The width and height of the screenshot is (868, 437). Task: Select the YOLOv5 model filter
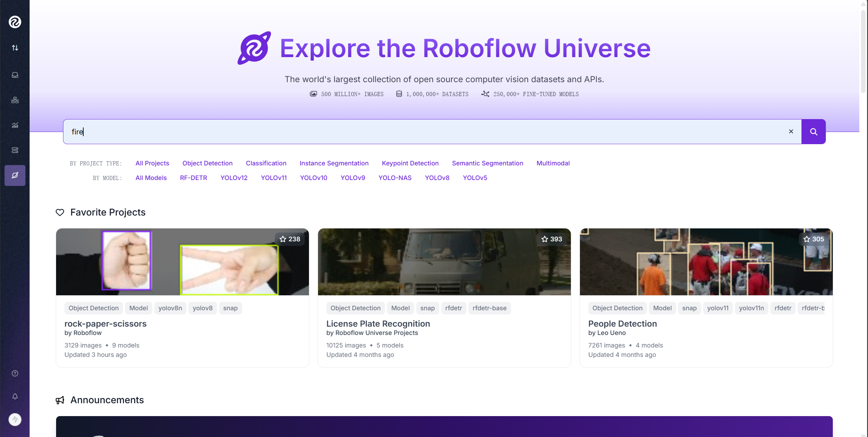pyautogui.click(x=475, y=178)
